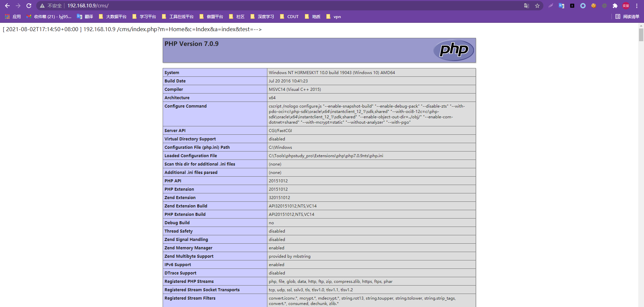
Task: Open the vpn bookmark
Action: (337, 16)
